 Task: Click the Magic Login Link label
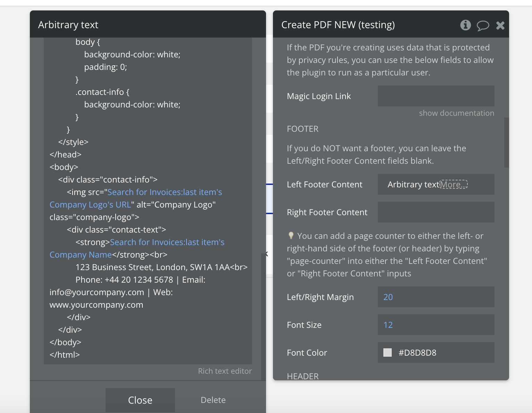click(x=319, y=96)
